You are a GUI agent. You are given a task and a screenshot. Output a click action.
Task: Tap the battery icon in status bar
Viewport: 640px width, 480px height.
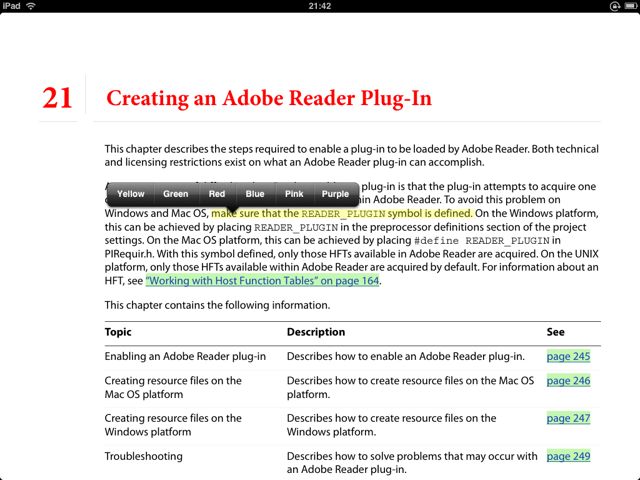[x=630, y=6]
